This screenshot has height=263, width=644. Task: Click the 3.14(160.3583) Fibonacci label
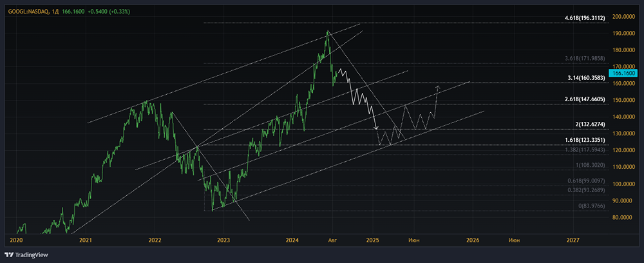(586, 77)
